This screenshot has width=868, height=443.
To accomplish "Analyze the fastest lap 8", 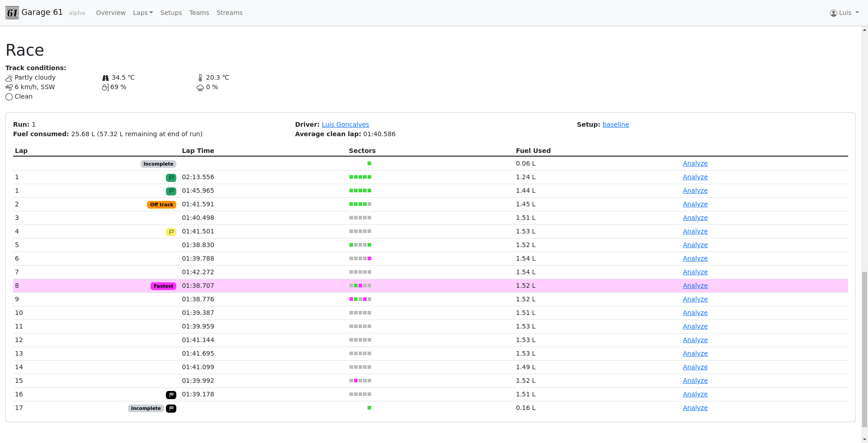I will coord(695,286).
